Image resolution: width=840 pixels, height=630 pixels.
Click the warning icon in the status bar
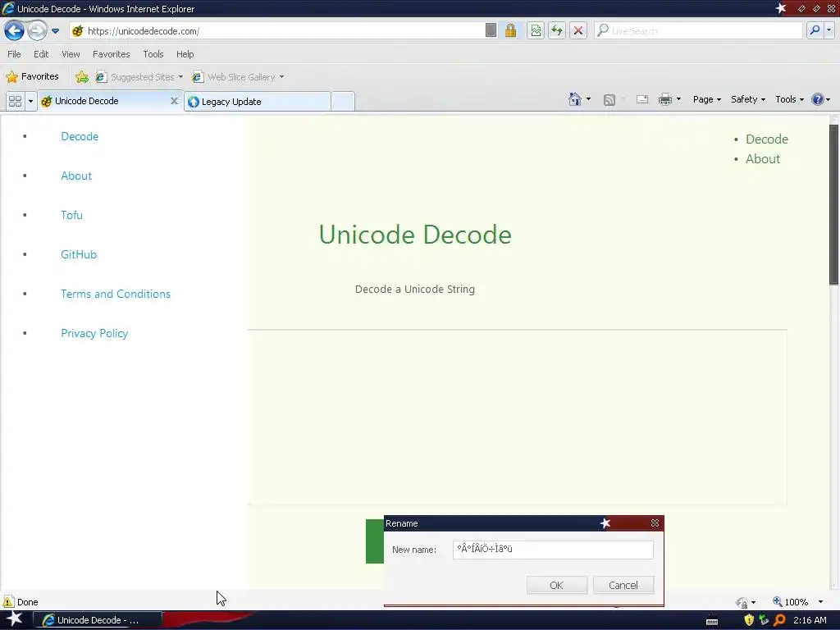coord(8,601)
